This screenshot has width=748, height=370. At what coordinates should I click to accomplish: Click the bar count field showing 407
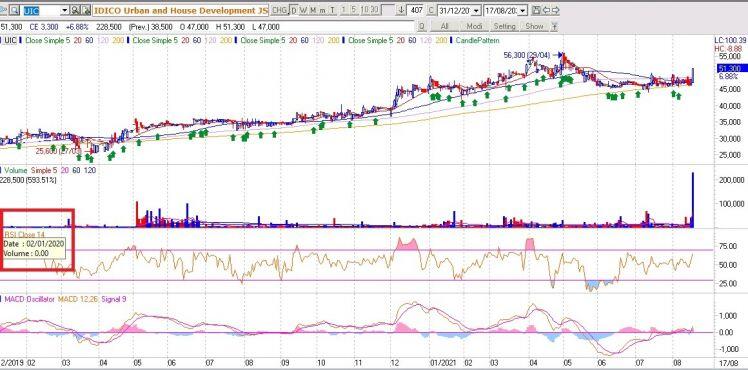[x=415, y=10]
